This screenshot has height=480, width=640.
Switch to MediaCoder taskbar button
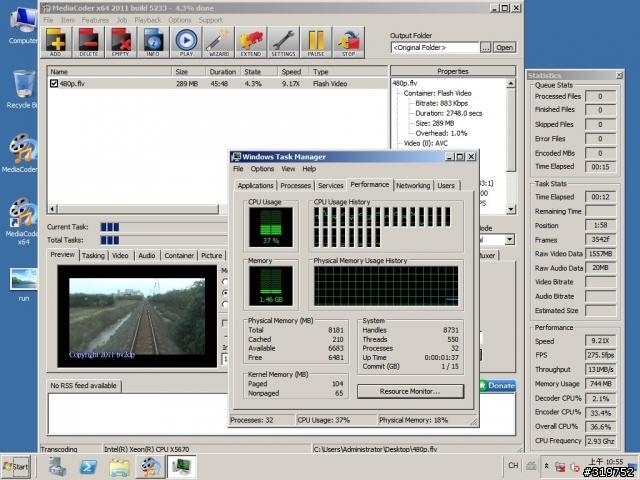[x=150, y=467]
